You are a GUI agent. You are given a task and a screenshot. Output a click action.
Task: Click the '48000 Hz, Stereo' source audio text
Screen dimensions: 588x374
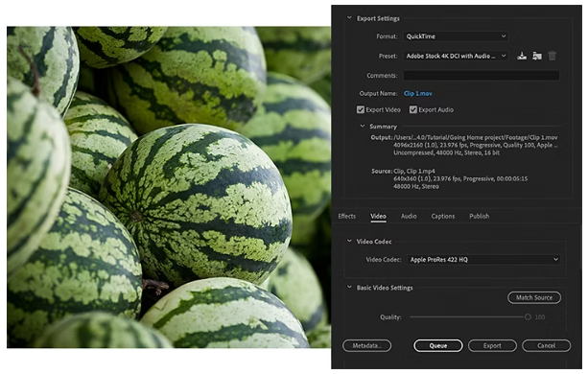click(416, 186)
